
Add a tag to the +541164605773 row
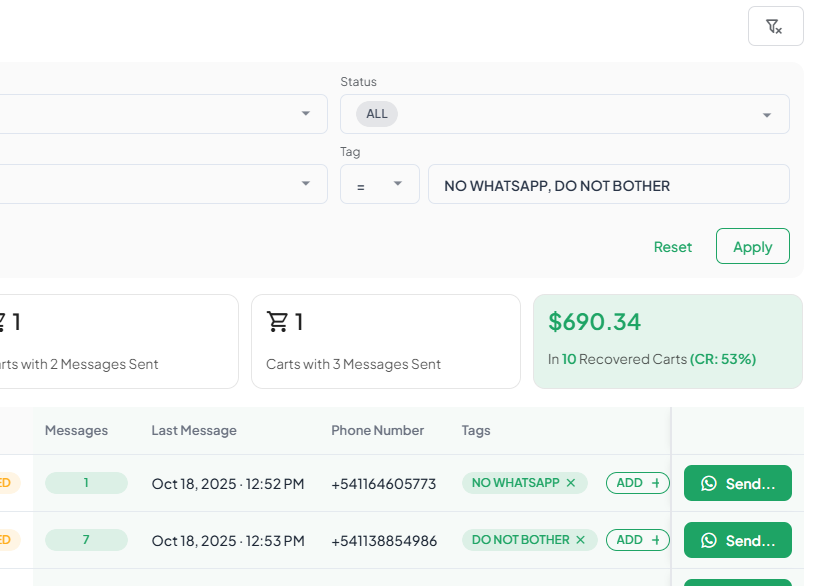click(637, 483)
